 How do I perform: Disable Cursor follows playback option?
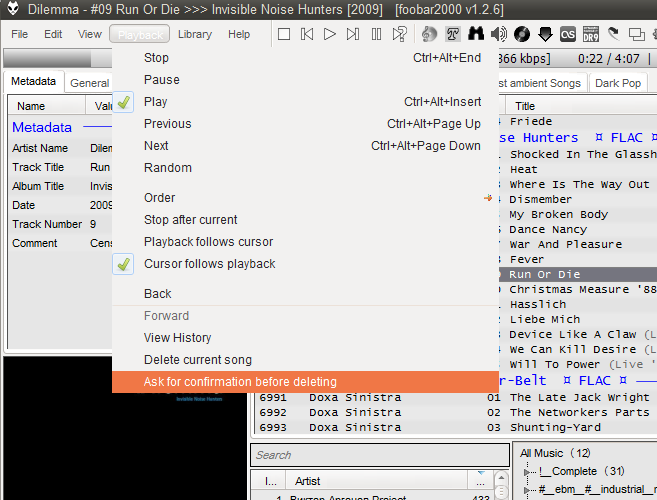coord(209,264)
